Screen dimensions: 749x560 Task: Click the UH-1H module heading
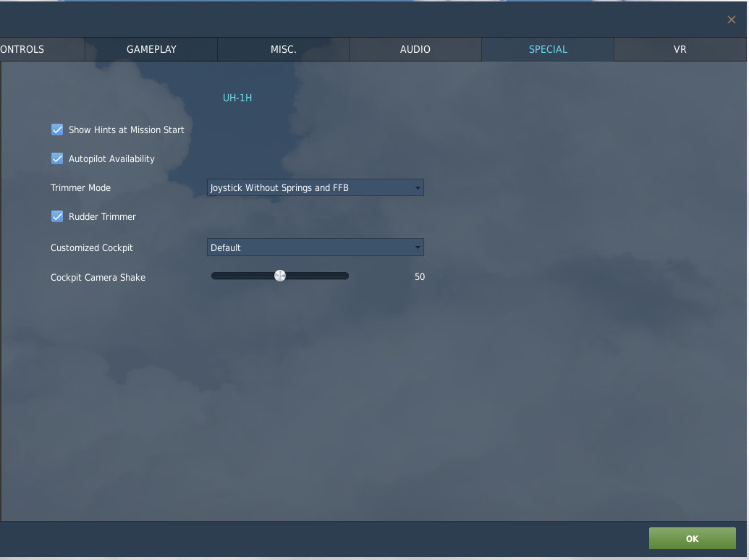click(x=237, y=98)
